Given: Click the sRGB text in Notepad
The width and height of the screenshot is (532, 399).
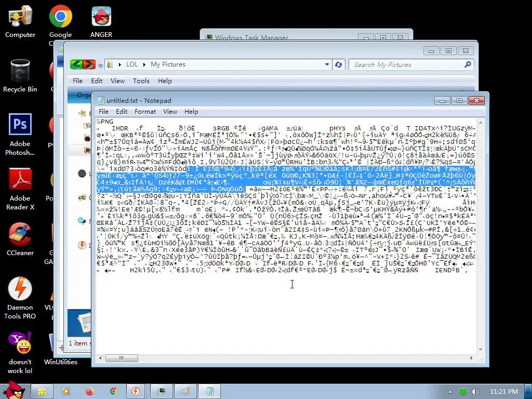Looking at the screenshot, I should (221, 128).
